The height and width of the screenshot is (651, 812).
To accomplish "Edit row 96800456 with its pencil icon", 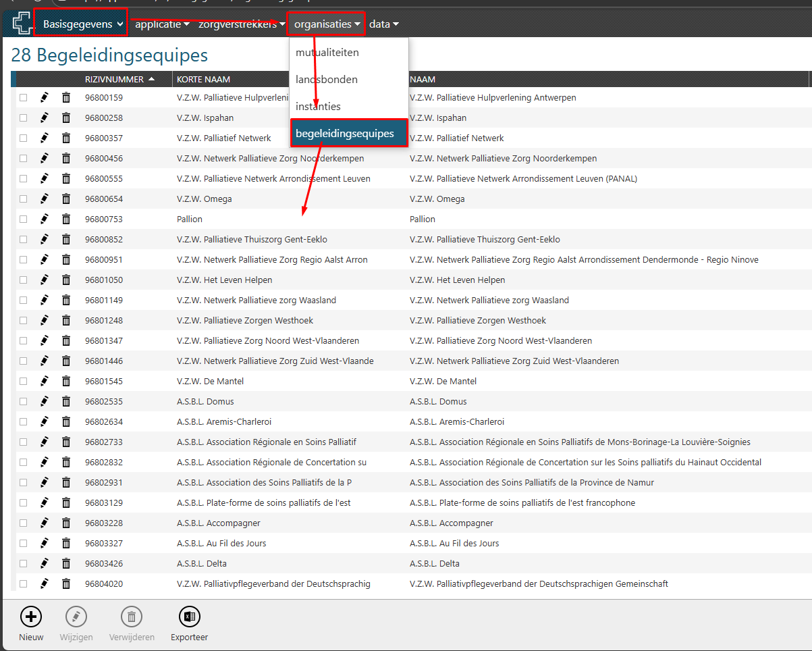I will click(45, 159).
